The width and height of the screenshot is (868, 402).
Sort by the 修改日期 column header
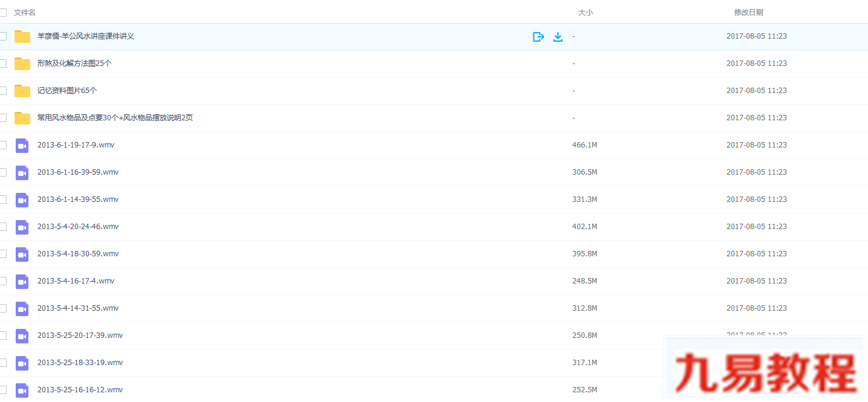[x=748, y=12]
